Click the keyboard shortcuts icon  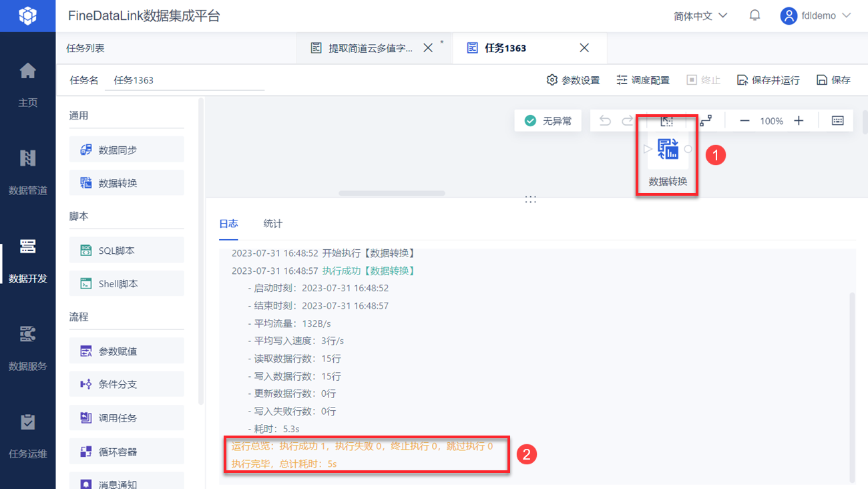click(x=838, y=121)
